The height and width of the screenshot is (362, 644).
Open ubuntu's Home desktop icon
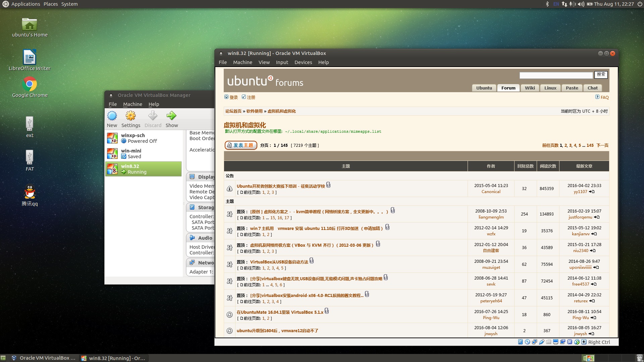(30, 27)
